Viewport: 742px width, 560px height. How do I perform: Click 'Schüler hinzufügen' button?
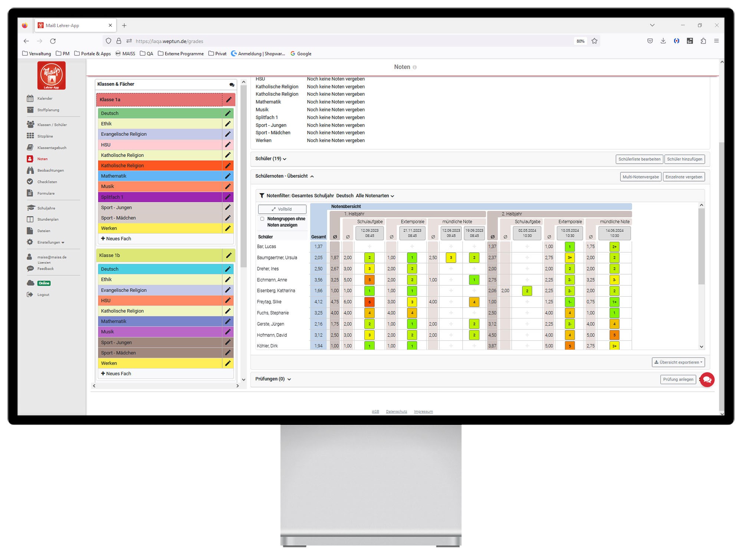pyautogui.click(x=686, y=159)
